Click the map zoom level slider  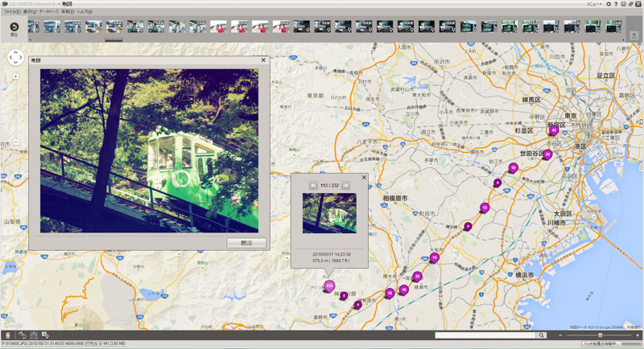(x=15, y=108)
